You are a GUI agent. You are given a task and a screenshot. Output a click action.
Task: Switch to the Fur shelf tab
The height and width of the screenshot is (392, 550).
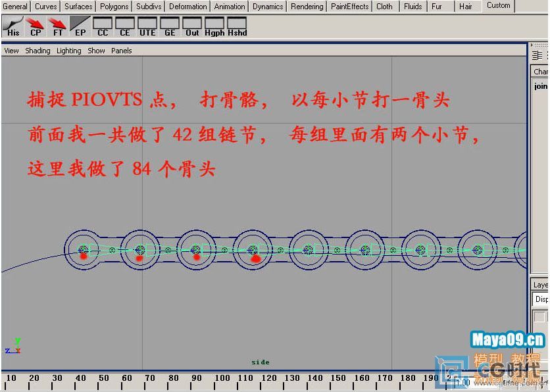pyautogui.click(x=437, y=7)
